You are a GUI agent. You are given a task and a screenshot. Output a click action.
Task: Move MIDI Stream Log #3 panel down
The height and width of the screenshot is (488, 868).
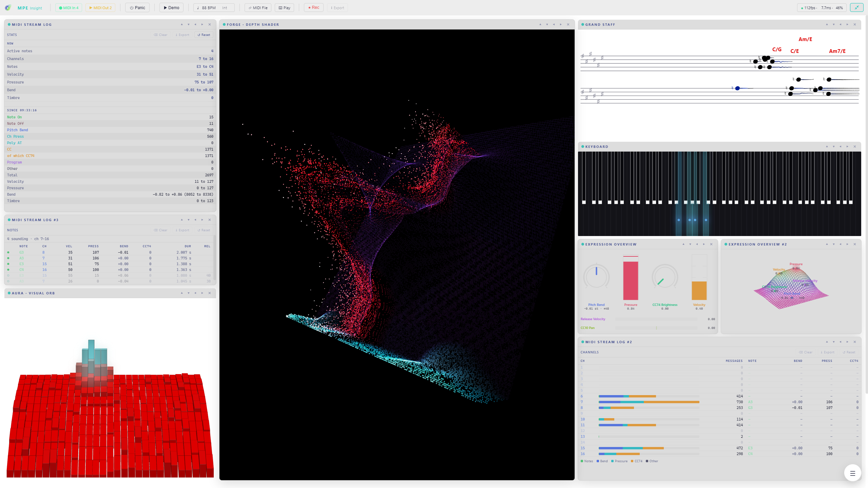point(189,220)
